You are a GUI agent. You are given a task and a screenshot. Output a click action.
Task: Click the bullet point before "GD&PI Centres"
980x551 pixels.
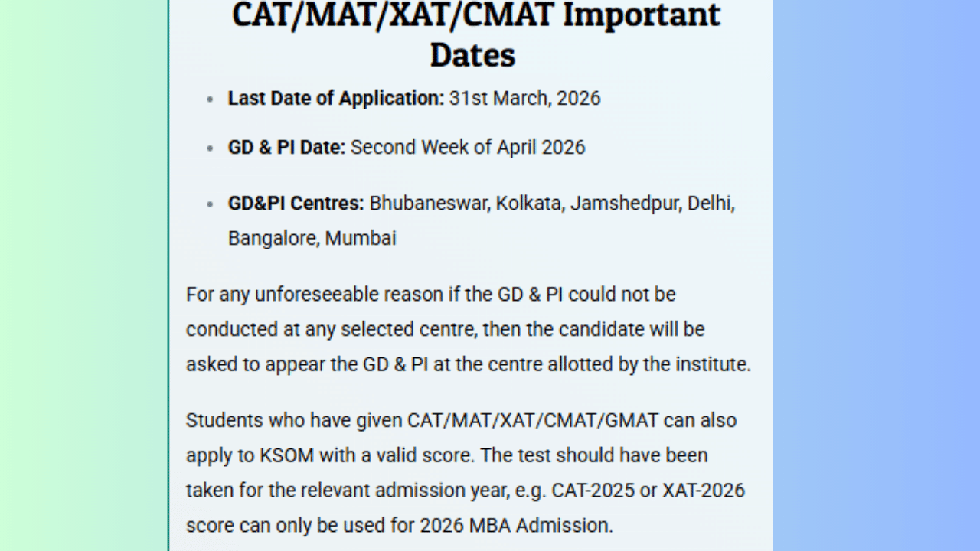click(211, 204)
